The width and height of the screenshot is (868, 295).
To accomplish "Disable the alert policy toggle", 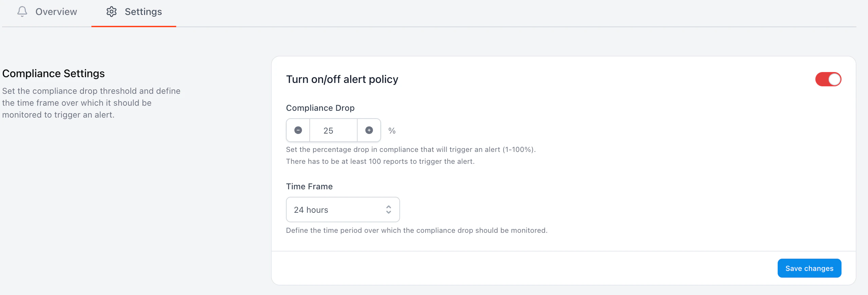I will click(828, 79).
